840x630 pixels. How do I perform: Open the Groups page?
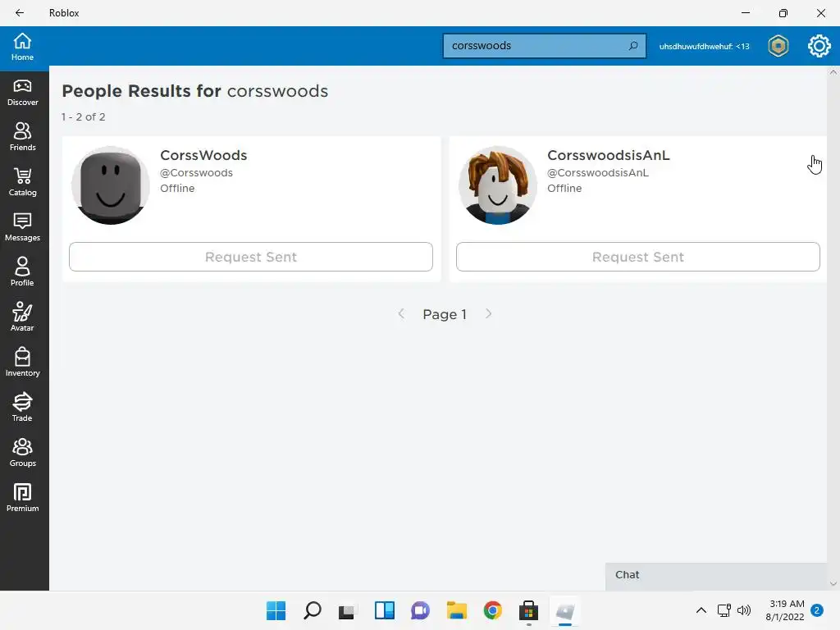pyautogui.click(x=22, y=453)
